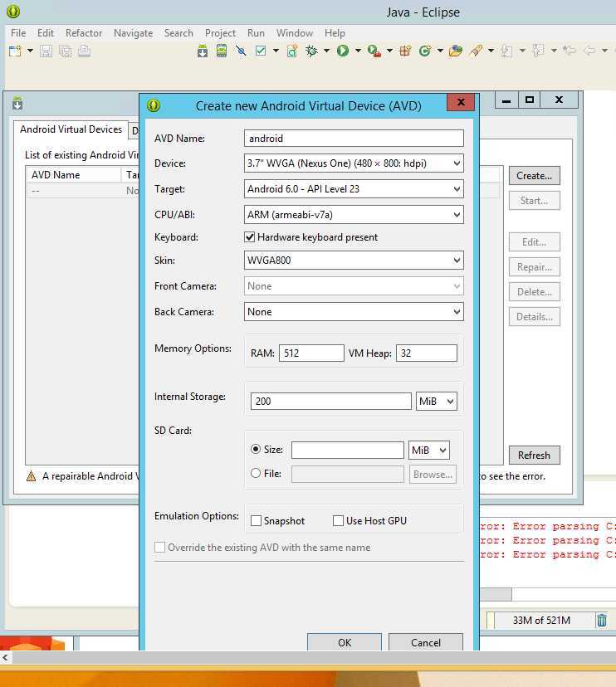Open the CPU/ABI dropdown

(x=354, y=215)
